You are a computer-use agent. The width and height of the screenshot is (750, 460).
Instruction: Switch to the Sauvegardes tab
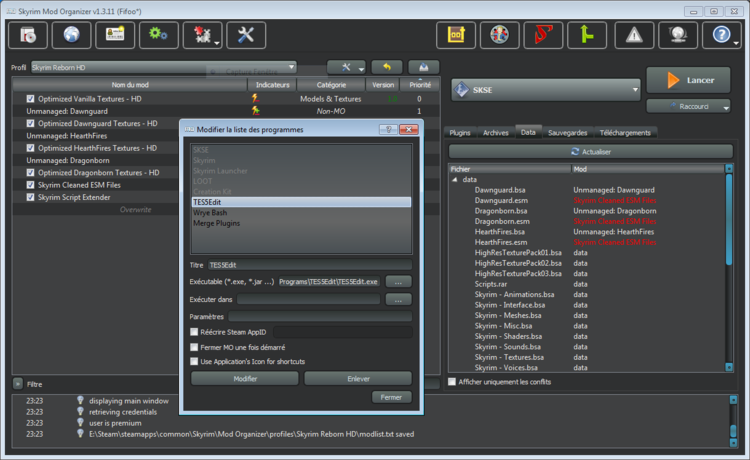coord(567,132)
